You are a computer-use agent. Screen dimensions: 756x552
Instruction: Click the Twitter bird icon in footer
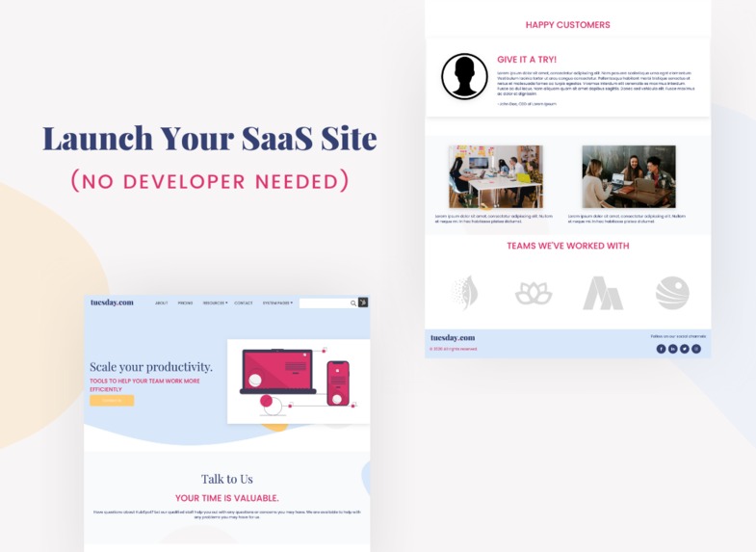[685, 349]
